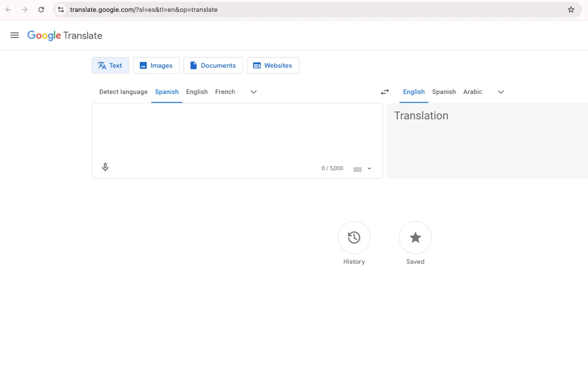Toggle the virtual keyboard icon
Image resolution: width=588 pixels, height=375 pixels.
(x=357, y=169)
